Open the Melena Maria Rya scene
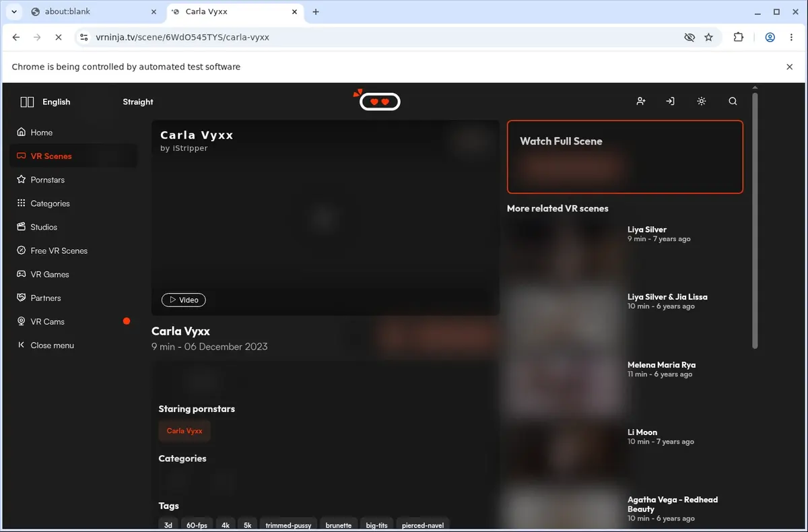Viewport: 808px width, 532px height. tap(662, 365)
